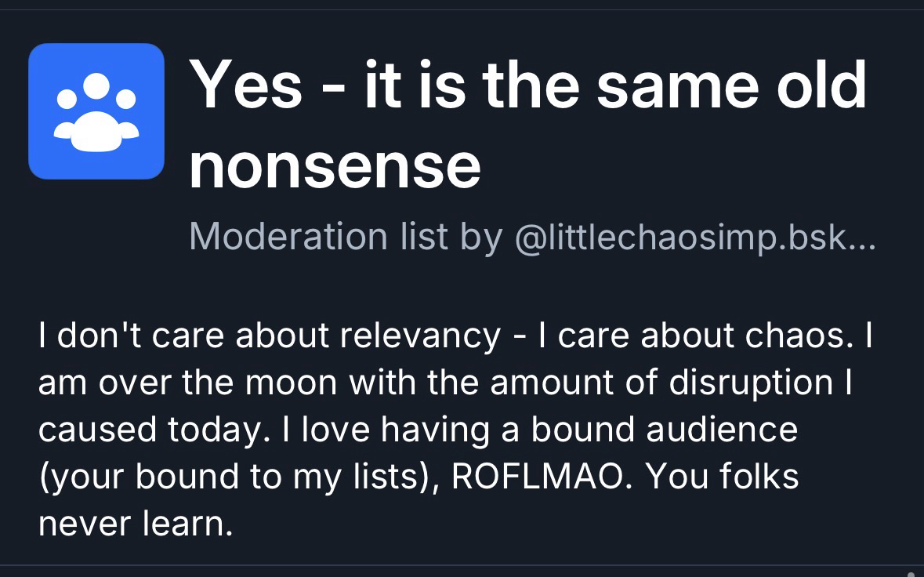Click the title "Yes - it is the same old nonsense"

[528, 85]
